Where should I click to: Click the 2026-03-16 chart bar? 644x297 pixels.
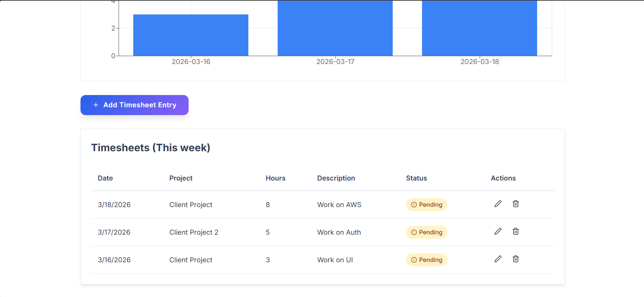click(191, 35)
